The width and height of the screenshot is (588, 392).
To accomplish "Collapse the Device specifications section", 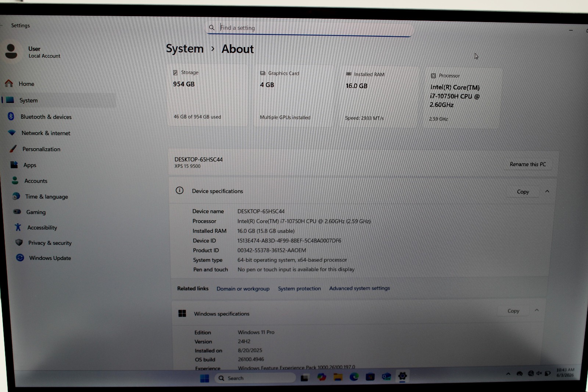I will pos(547,192).
